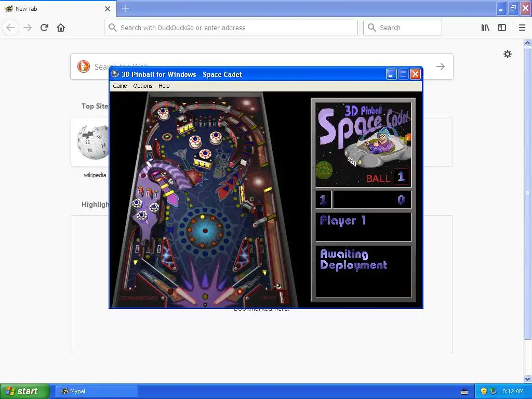Open the Wikipedia top site tile
Screen dimensions: 532x399
pyautogui.click(x=90, y=142)
